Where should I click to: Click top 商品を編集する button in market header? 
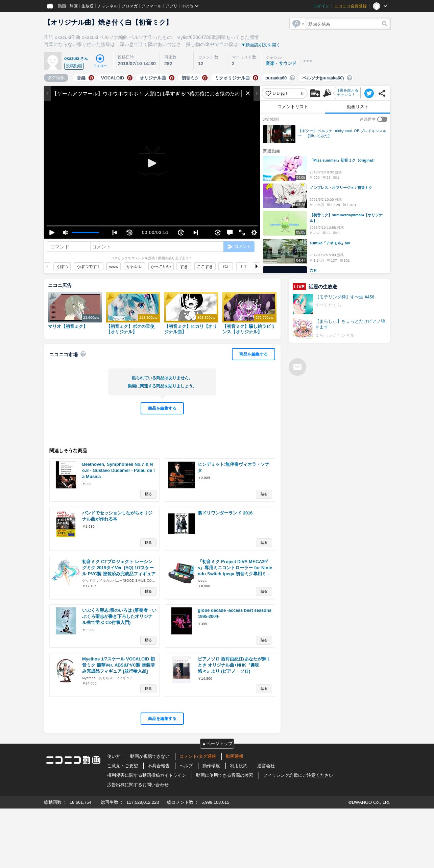(254, 354)
